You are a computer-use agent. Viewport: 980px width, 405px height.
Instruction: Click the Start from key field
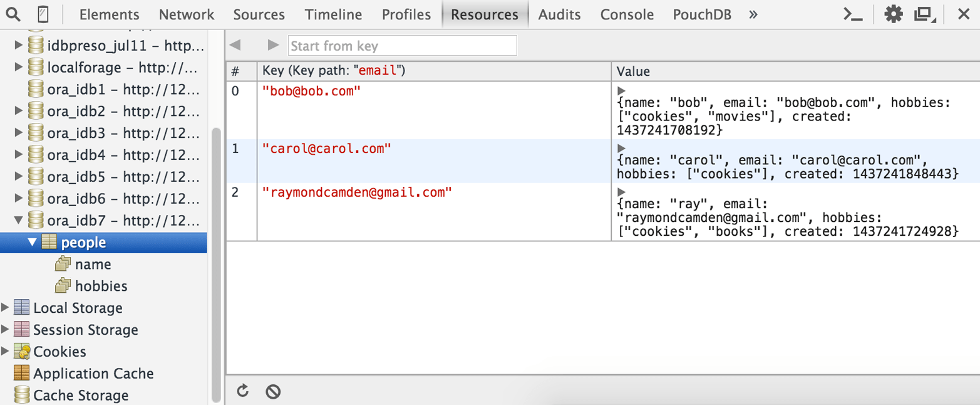pos(401,45)
